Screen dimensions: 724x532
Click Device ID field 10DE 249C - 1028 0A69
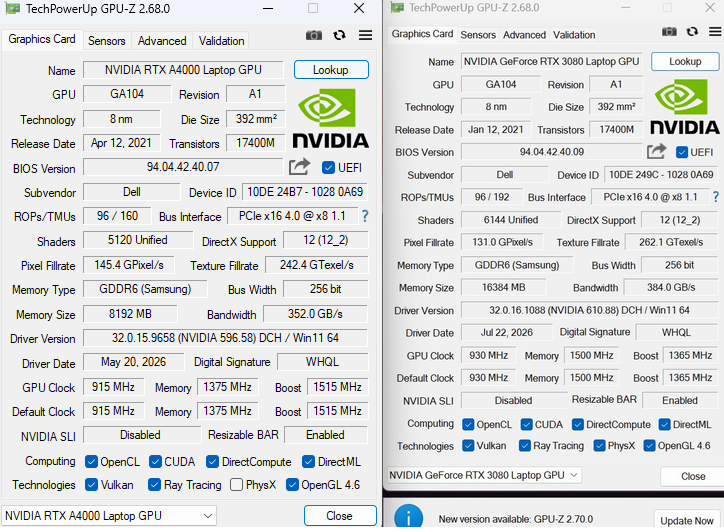661,175
